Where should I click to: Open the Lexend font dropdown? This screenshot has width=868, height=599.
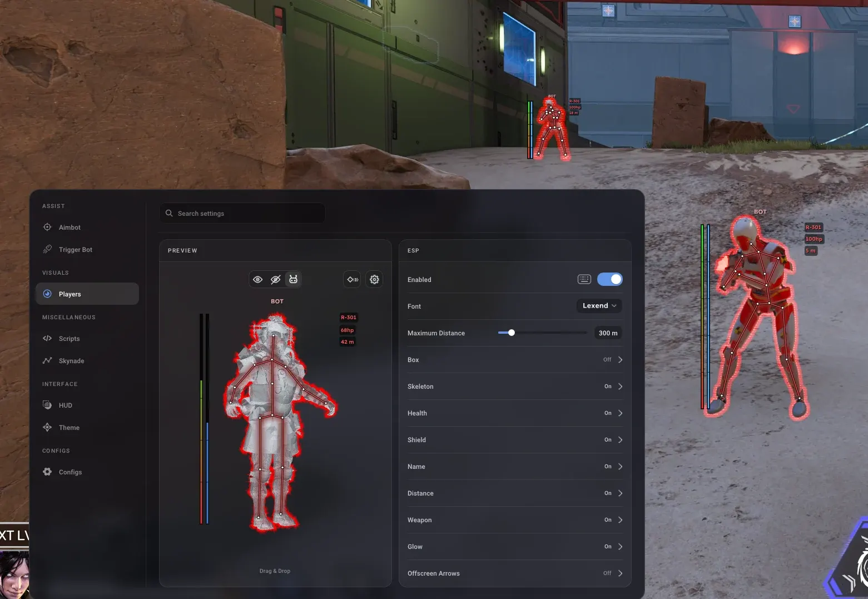[599, 305]
